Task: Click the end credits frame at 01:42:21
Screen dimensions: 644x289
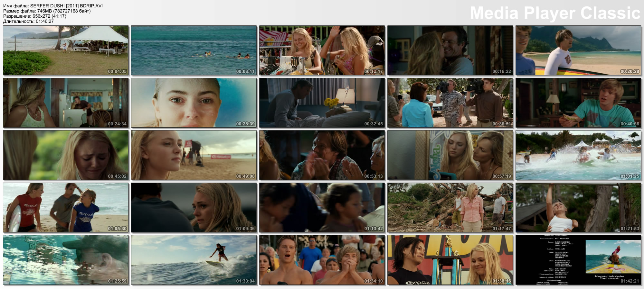Action: point(578,260)
